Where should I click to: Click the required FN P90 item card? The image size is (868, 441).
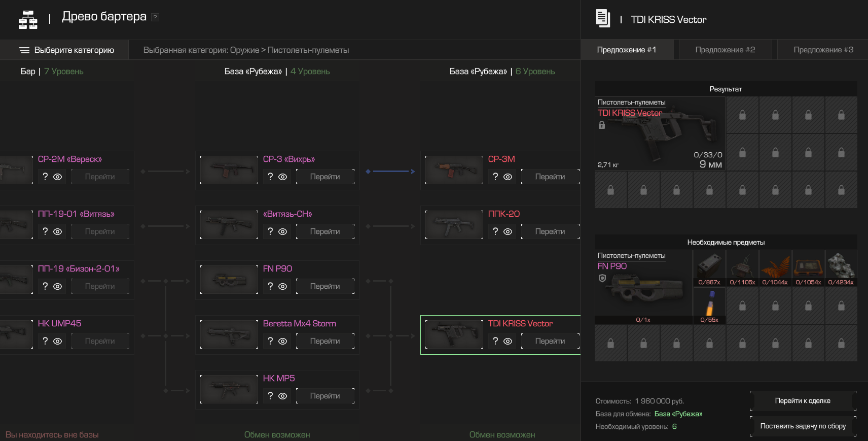click(643, 287)
